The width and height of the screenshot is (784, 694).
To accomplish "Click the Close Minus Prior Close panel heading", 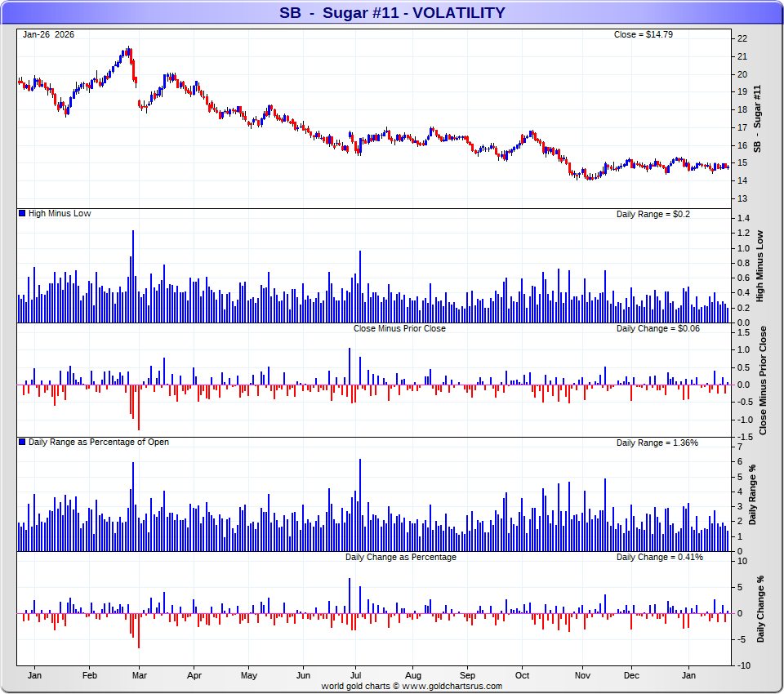I will [x=399, y=328].
